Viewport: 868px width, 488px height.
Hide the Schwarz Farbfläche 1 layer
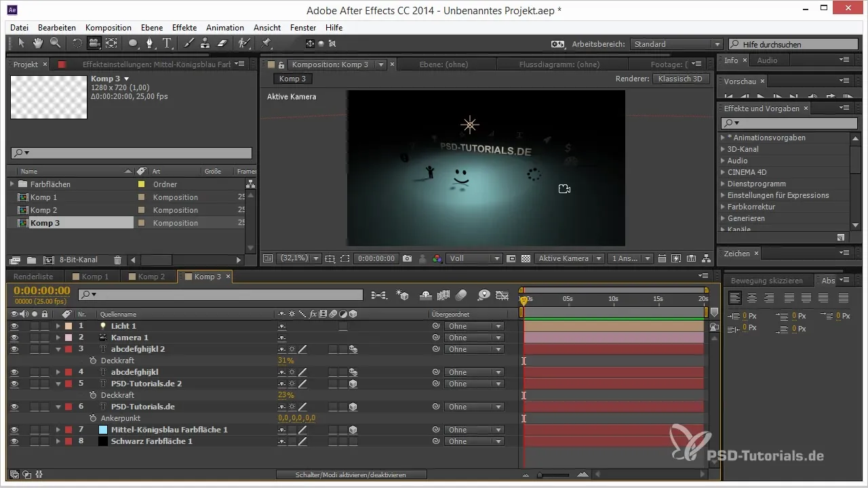pos(14,441)
